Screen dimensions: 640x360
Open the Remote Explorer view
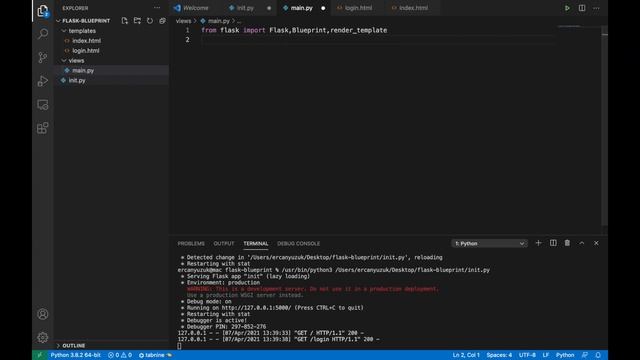point(43,104)
